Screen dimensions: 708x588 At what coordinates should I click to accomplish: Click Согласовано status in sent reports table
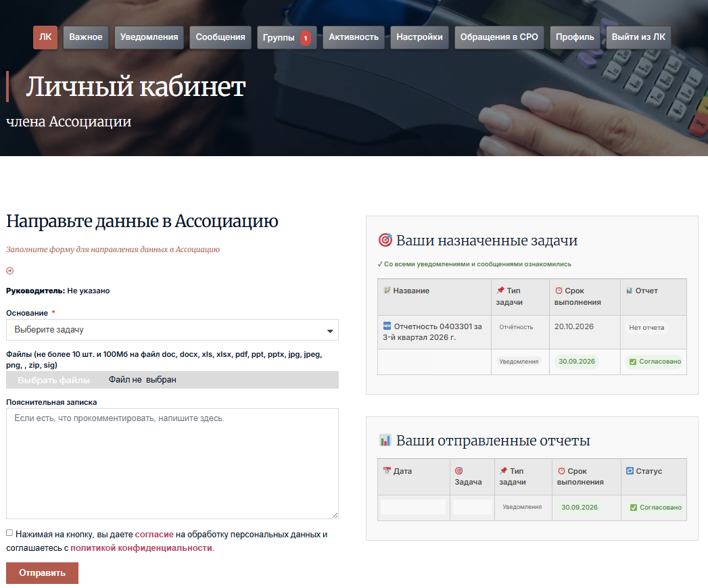pos(656,507)
